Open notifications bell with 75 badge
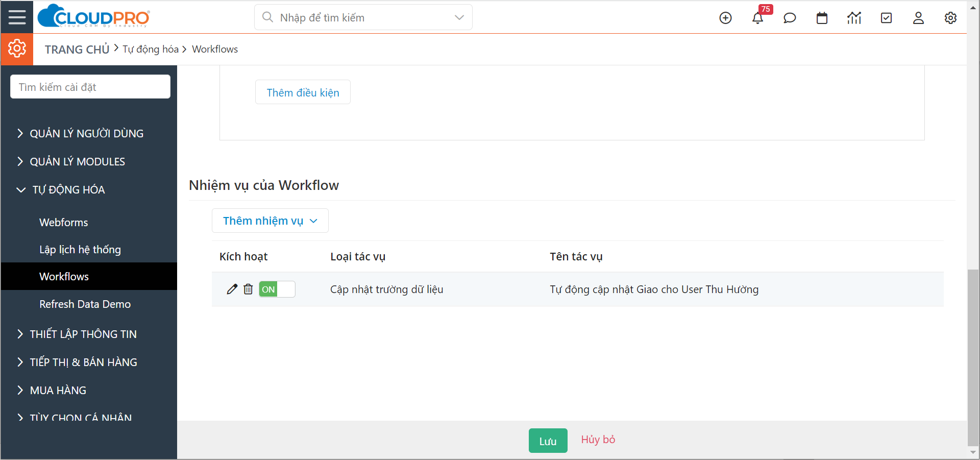Image resolution: width=980 pixels, height=460 pixels. tap(758, 18)
